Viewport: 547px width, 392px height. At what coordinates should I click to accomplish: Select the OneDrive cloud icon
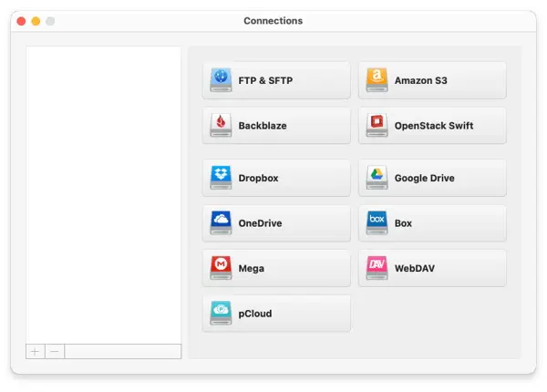tap(221, 222)
